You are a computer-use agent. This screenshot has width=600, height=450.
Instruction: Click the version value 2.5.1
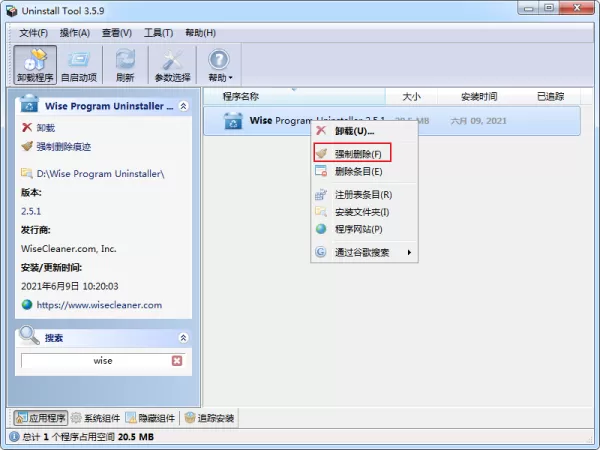(x=31, y=211)
